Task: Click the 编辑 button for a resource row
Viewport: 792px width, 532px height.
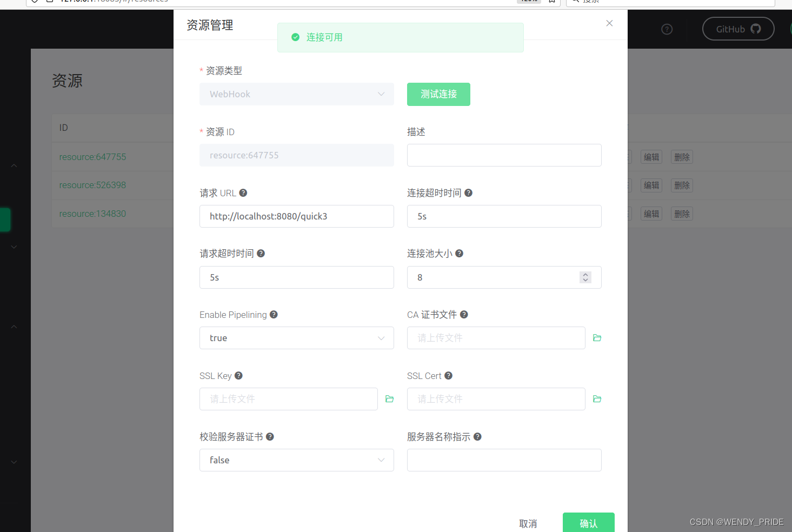Action: point(651,157)
